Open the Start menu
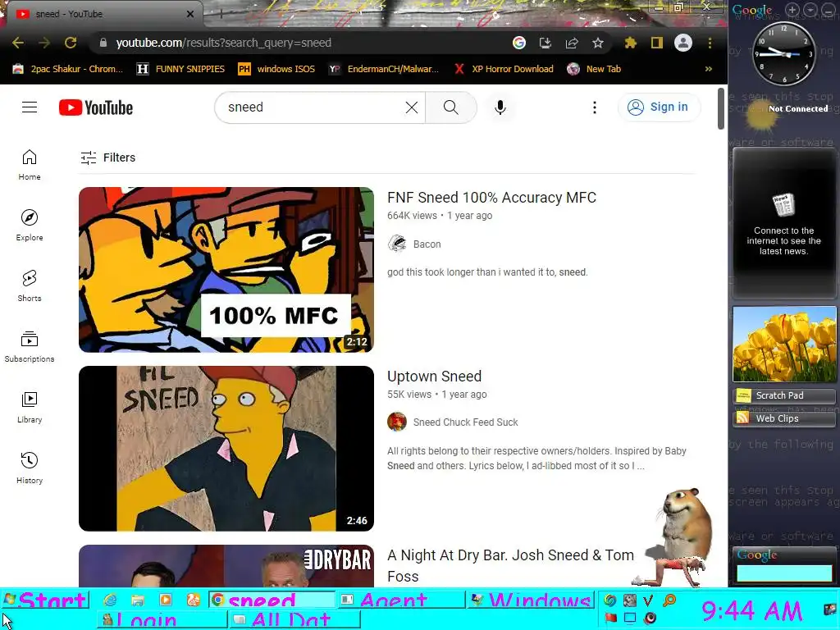Viewport: 840px width, 630px height. (x=45, y=600)
